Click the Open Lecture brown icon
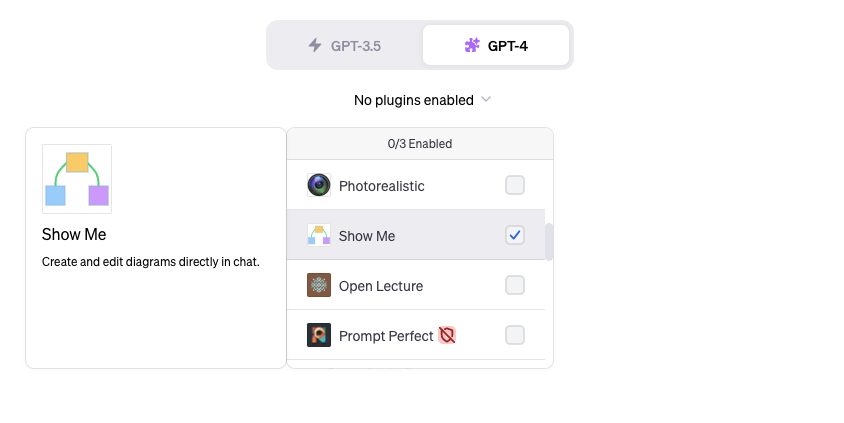This screenshot has height=423, width=844. [319, 285]
